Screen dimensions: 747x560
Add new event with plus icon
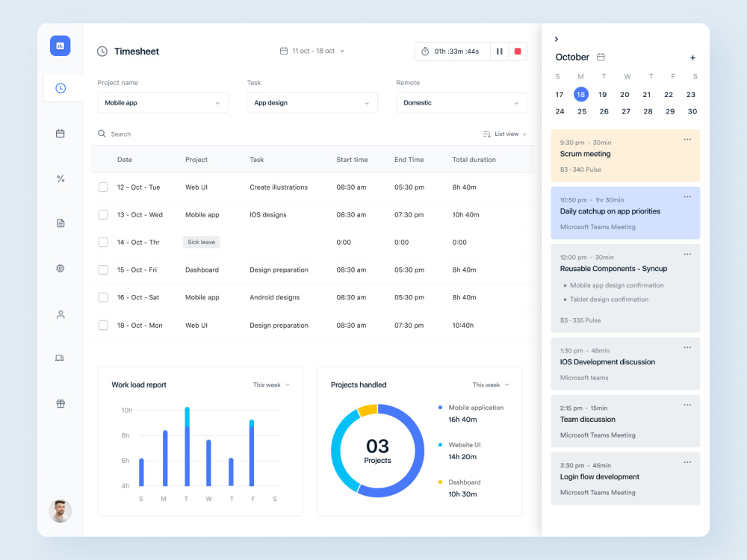point(692,57)
